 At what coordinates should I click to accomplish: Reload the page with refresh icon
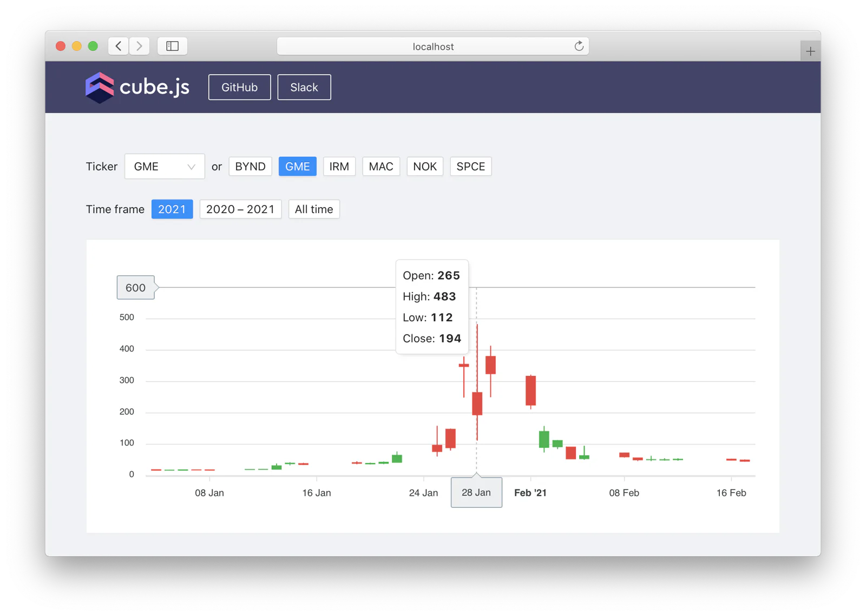(x=579, y=46)
